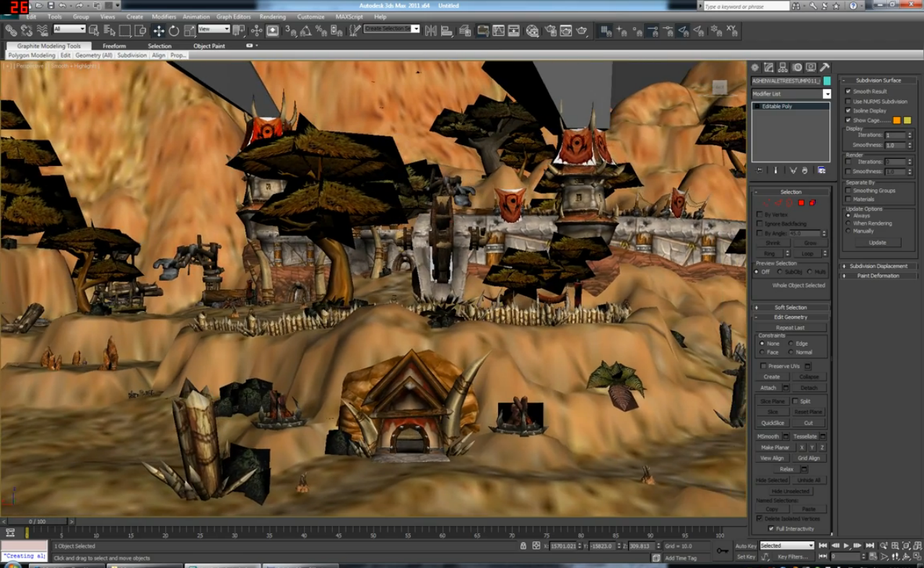Click the Repeat Last button
This screenshot has height=568, width=924.
[x=790, y=328]
